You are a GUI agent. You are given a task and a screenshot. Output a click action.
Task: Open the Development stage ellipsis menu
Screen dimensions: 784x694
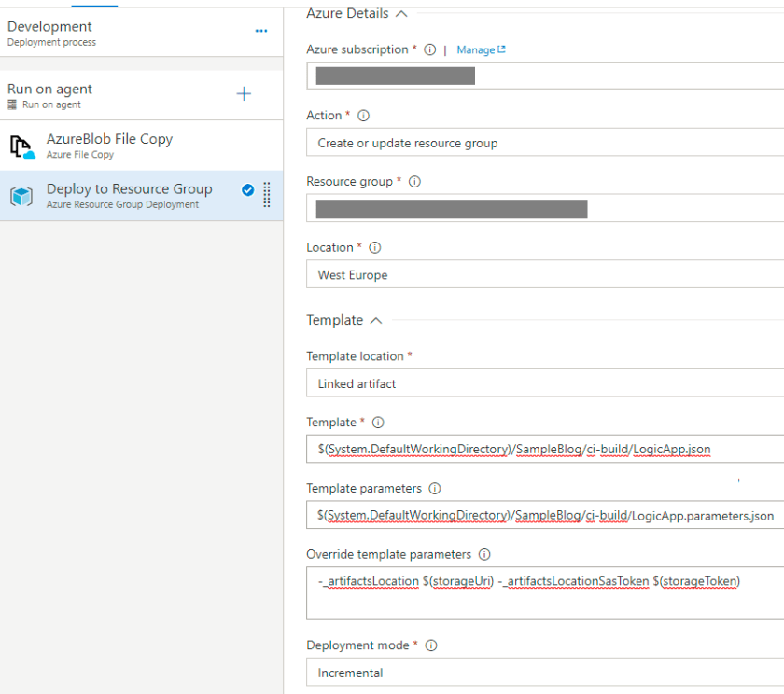(x=261, y=32)
